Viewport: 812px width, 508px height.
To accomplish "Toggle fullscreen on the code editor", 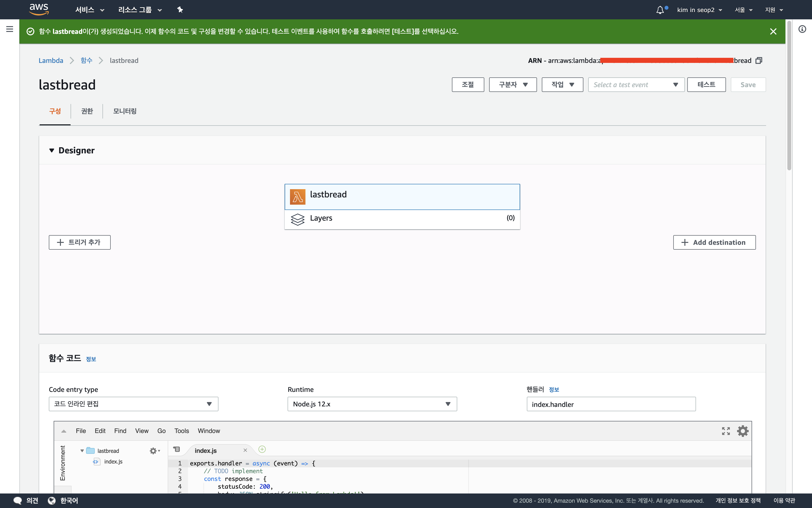I will (726, 431).
